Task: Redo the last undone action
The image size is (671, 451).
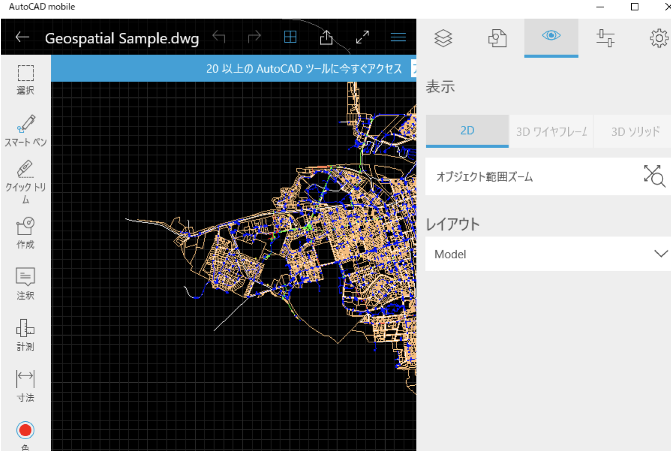Action: (254, 37)
